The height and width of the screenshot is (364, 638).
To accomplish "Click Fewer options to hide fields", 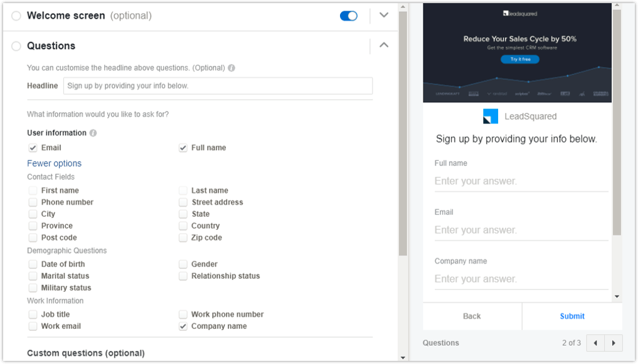I will point(54,164).
